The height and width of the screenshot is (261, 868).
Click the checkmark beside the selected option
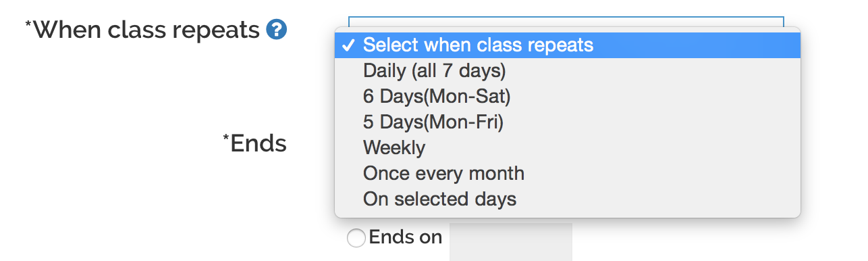tap(348, 45)
